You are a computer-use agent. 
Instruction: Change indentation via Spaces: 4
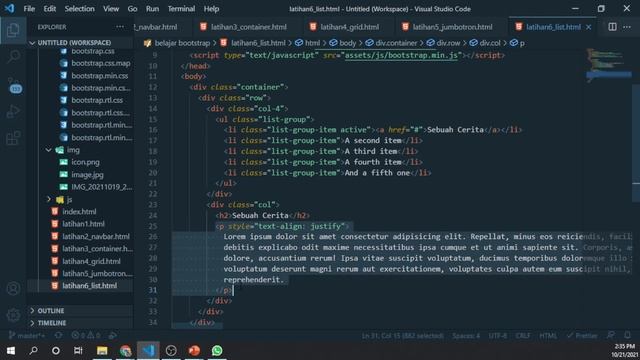466,336
